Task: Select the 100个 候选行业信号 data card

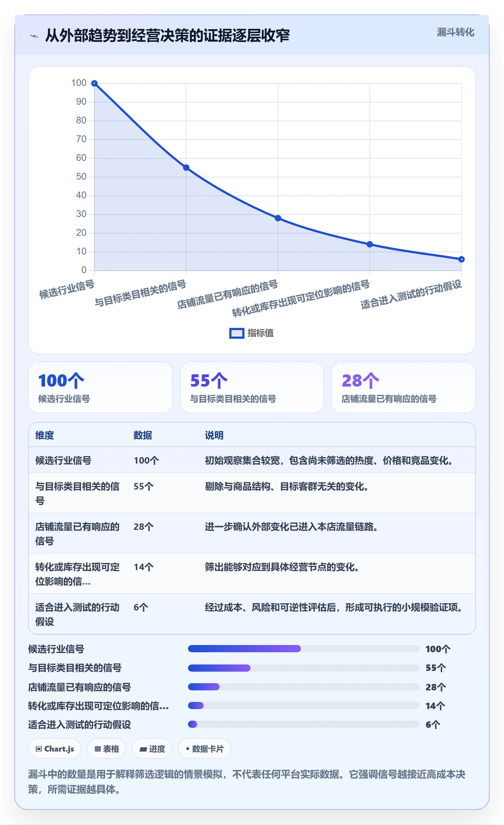Action: [x=100, y=387]
